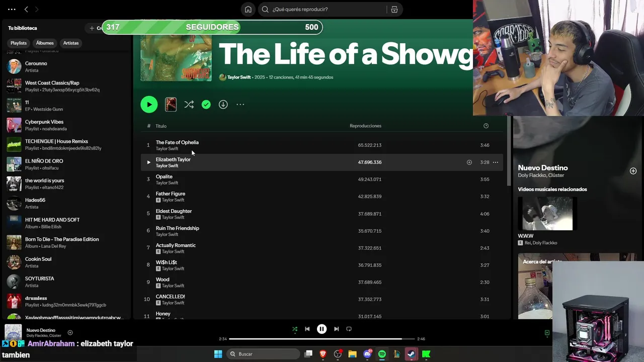The width and height of the screenshot is (644, 362).
Task: Click the Spotify home icon
Action: (x=248, y=9)
